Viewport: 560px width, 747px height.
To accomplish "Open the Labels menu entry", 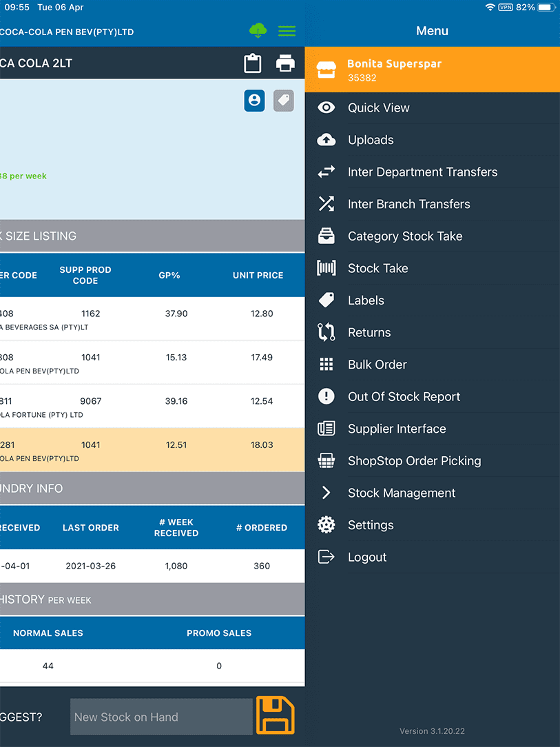I will [x=432, y=300].
